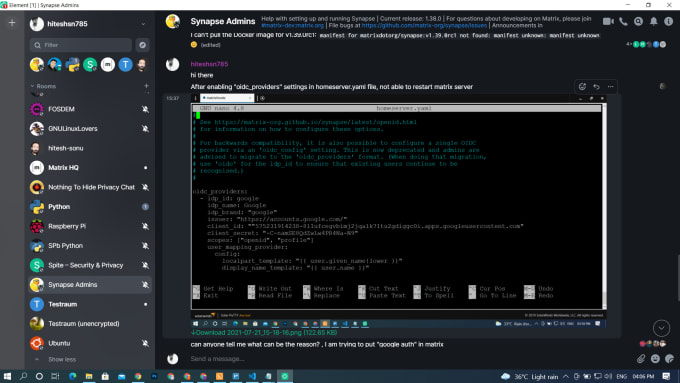Reply to the hovered message
680x383 pixels.
click(596, 87)
